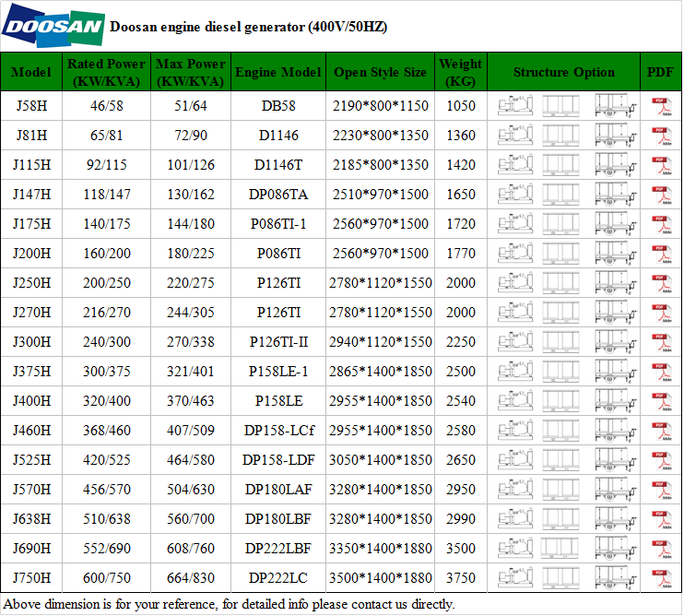684x616 pixels.
Task: Select trailer structure icon for J570H
Action: pos(615,490)
